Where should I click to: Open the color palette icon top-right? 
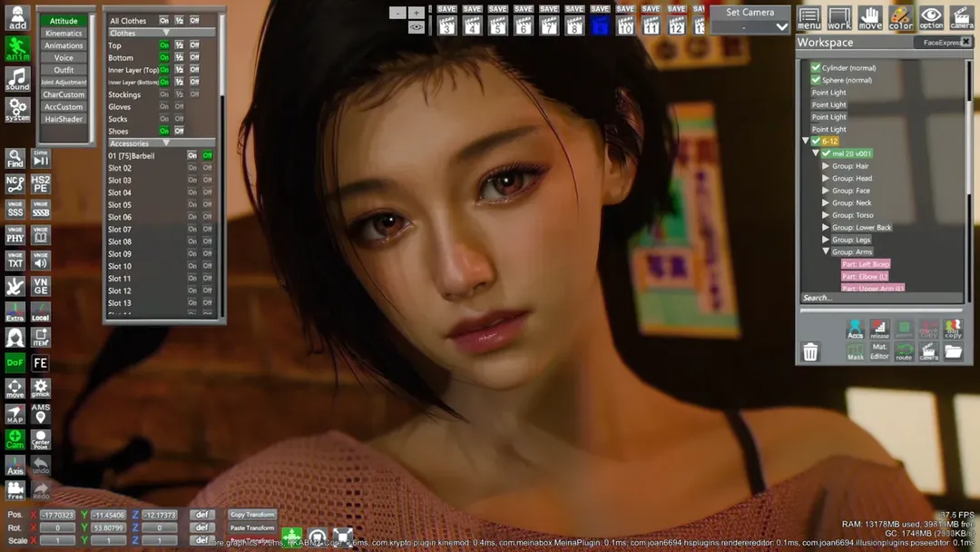[x=901, y=18]
